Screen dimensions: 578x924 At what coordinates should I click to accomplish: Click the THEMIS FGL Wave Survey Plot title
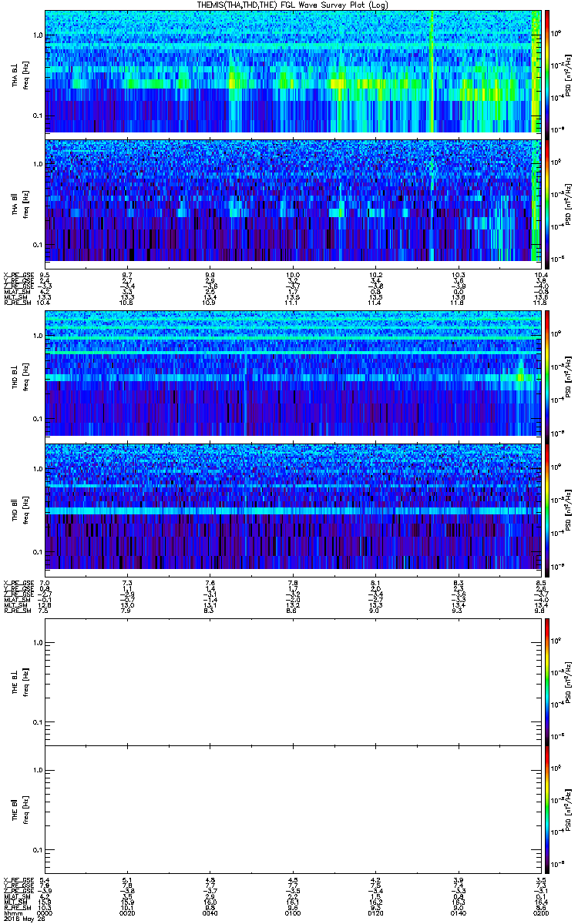coord(292,5)
